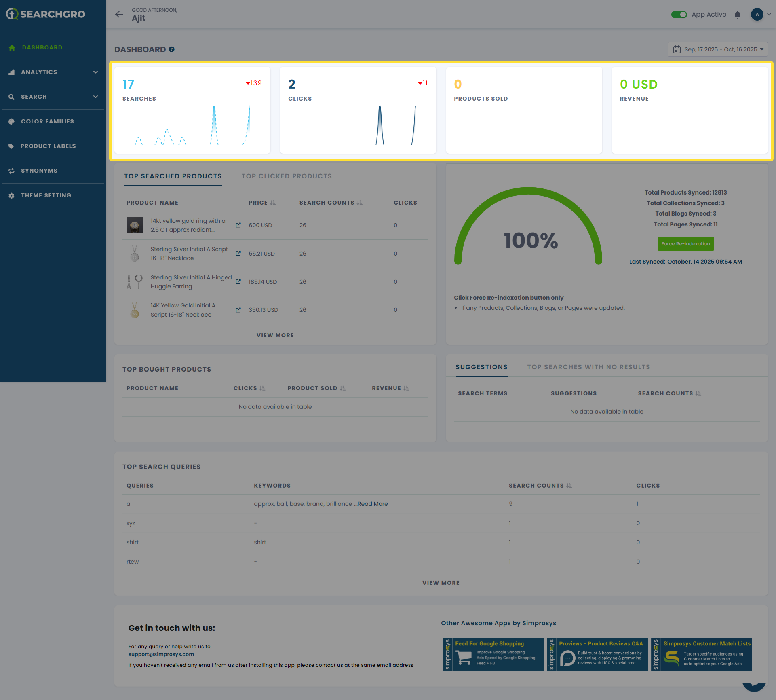This screenshot has height=700, width=776.
Task: Sort Top Search Queries by Search Counts
Action: pos(569,486)
